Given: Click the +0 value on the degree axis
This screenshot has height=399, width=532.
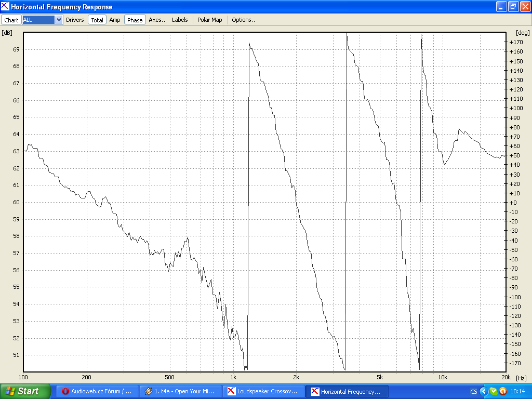Looking at the screenshot, I should pyautogui.click(x=513, y=203).
